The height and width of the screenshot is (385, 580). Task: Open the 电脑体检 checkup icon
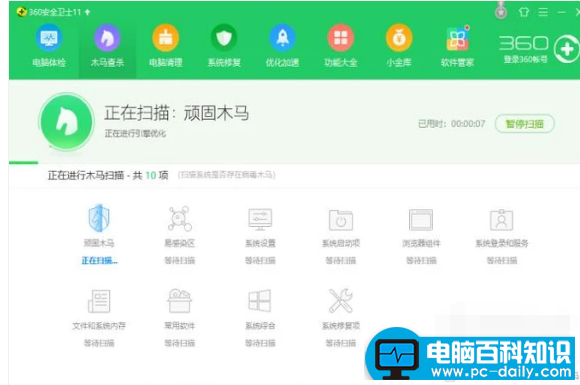pos(49,38)
